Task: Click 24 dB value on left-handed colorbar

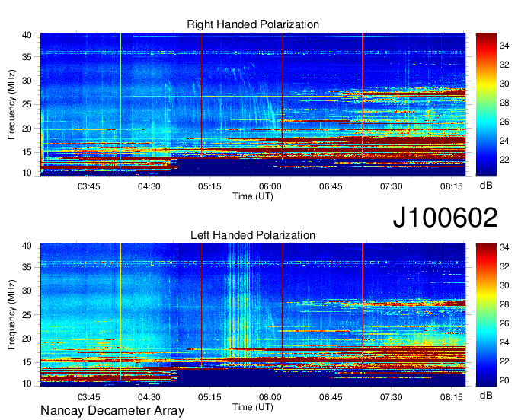Action: (x=504, y=342)
